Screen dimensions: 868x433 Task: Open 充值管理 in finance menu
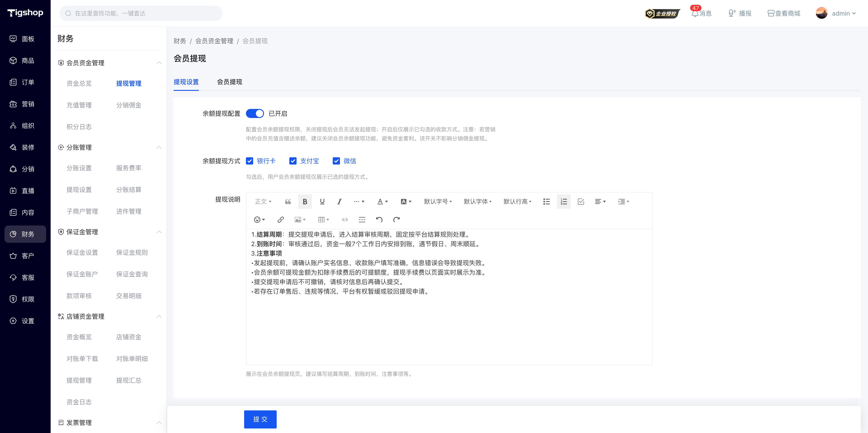79,105
